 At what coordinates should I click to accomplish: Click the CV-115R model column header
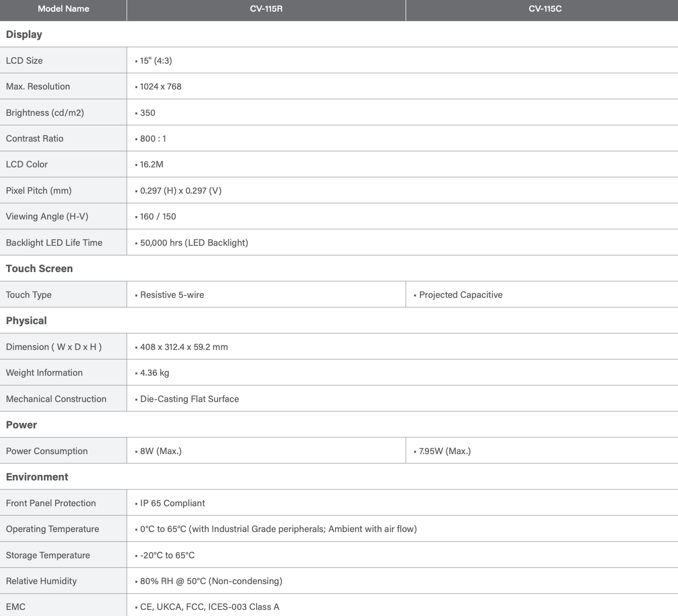point(266,9)
